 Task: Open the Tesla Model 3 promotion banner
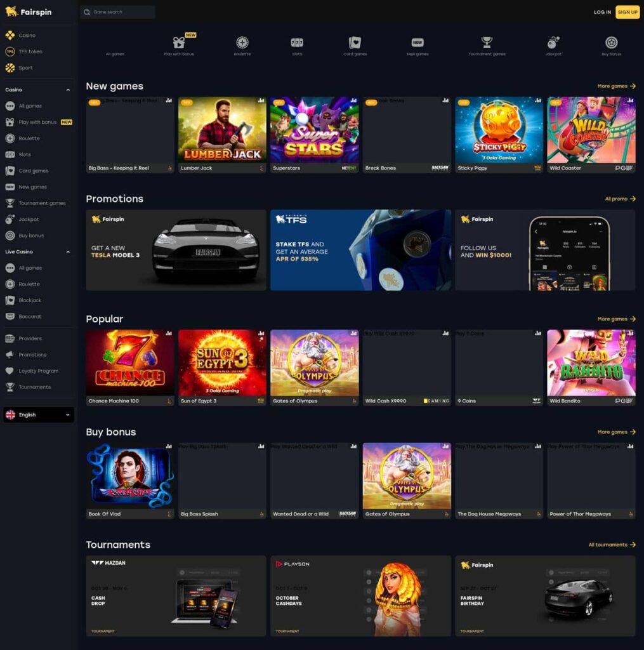coord(176,250)
